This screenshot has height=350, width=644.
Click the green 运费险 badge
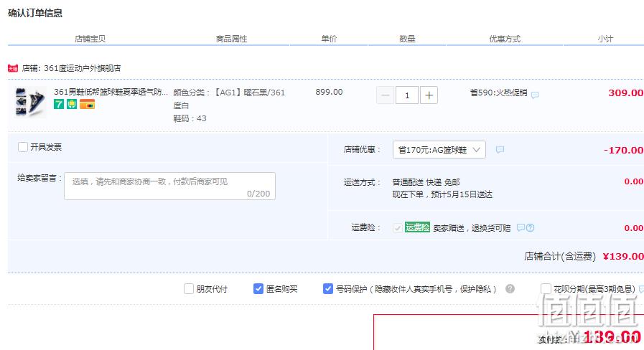[x=417, y=227]
